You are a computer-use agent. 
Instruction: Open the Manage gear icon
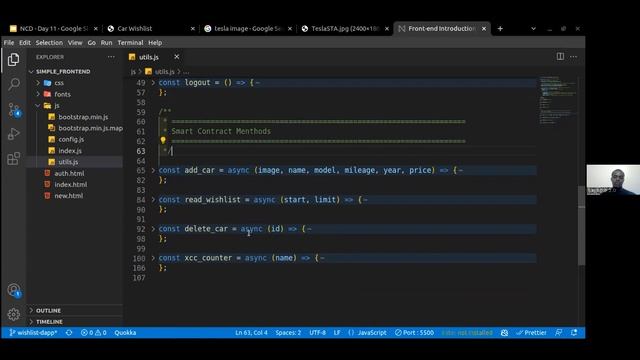tap(13, 314)
